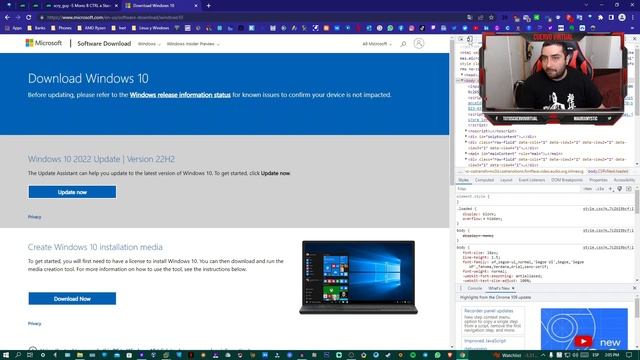Open File Explorer from the taskbar
The image size is (640, 360).
[x=80, y=355]
